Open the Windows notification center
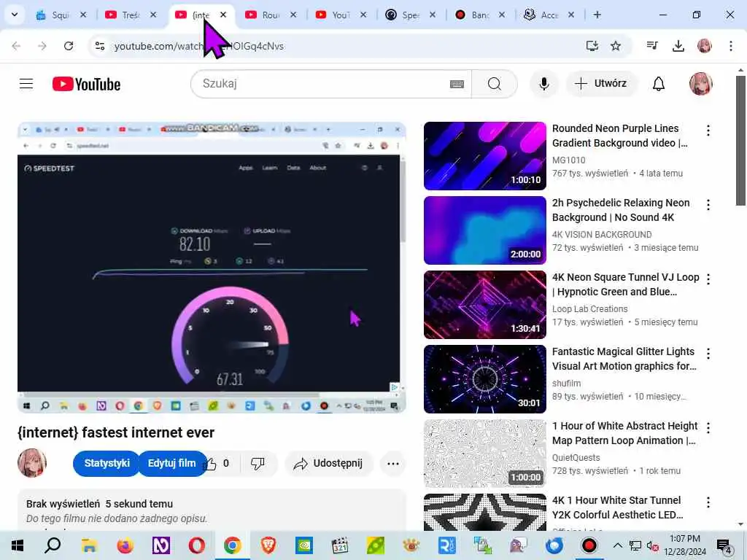This screenshot has height=560, width=747. (x=724, y=545)
